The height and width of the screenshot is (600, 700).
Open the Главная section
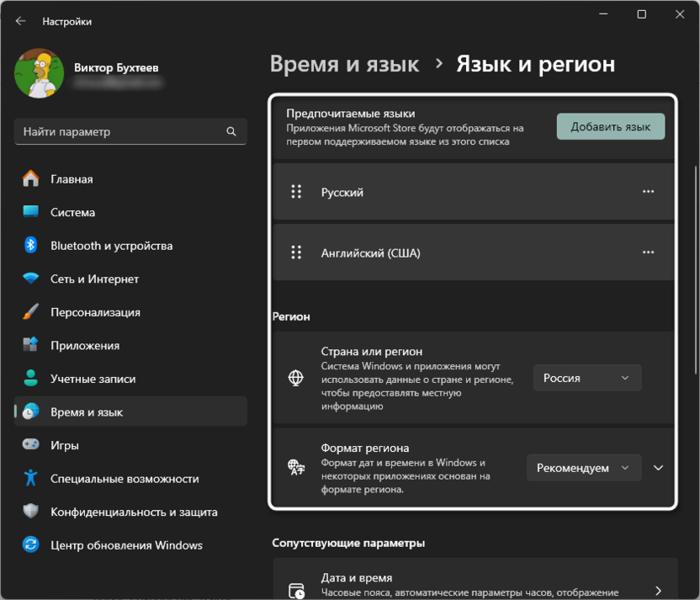pyautogui.click(x=130, y=179)
